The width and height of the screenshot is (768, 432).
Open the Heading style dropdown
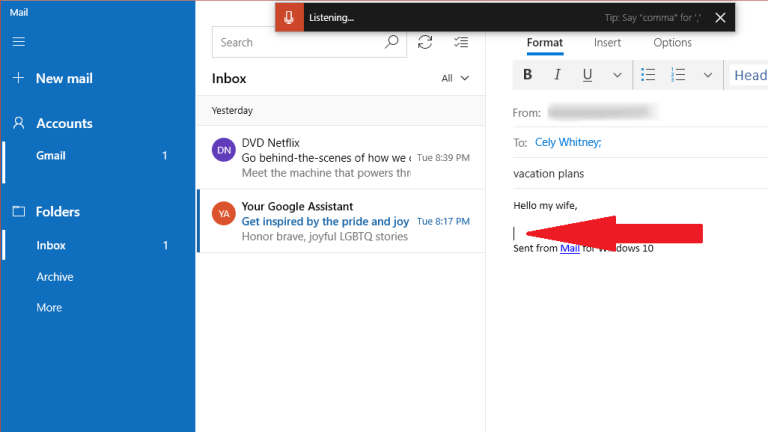click(748, 75)
